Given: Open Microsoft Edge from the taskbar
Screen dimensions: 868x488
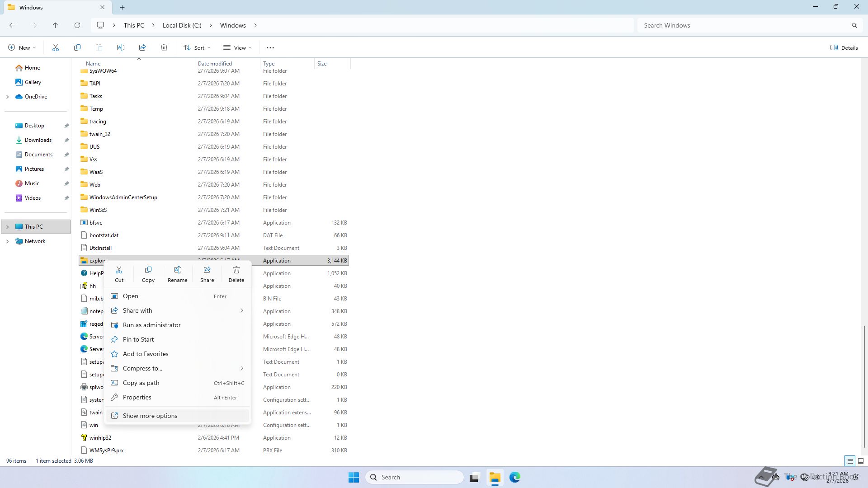Looking at the screenshot, I should pos(514,477).
